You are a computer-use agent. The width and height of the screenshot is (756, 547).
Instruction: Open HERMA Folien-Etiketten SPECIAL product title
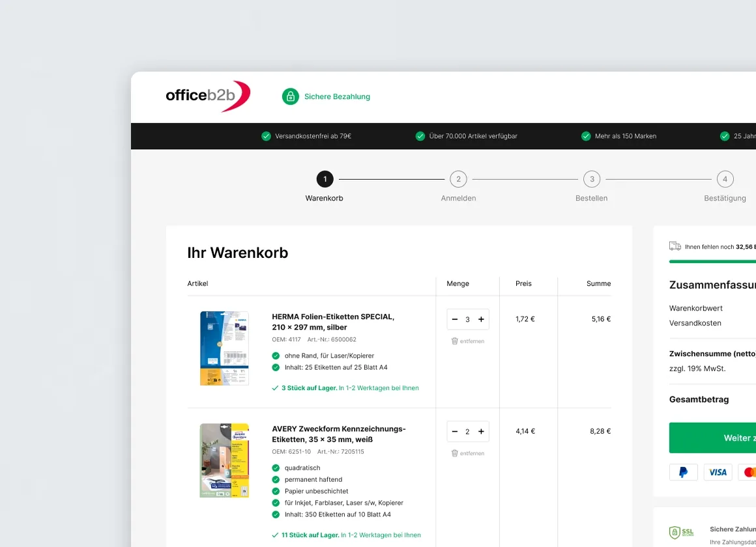point(333,322)
